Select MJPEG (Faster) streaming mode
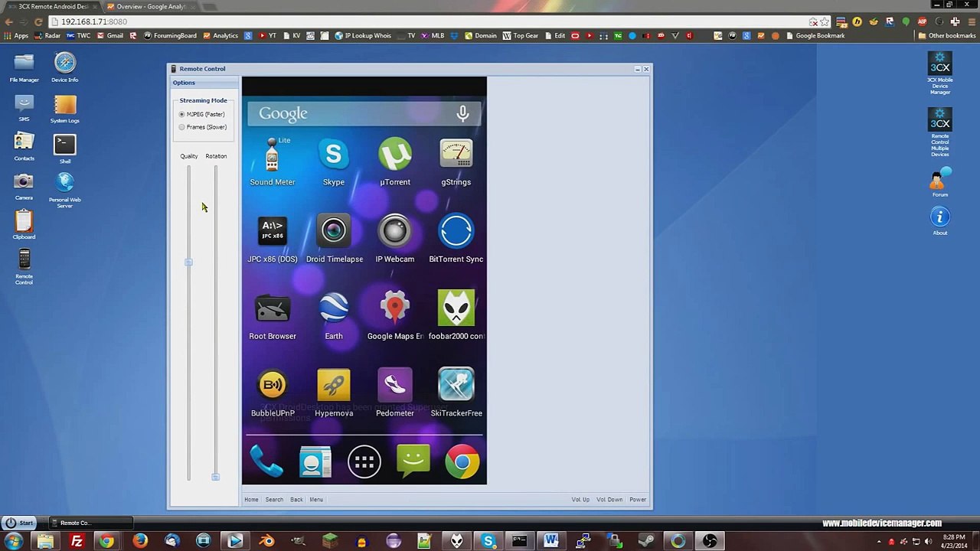Screen dimensions: 980x551 click(182, 114)
